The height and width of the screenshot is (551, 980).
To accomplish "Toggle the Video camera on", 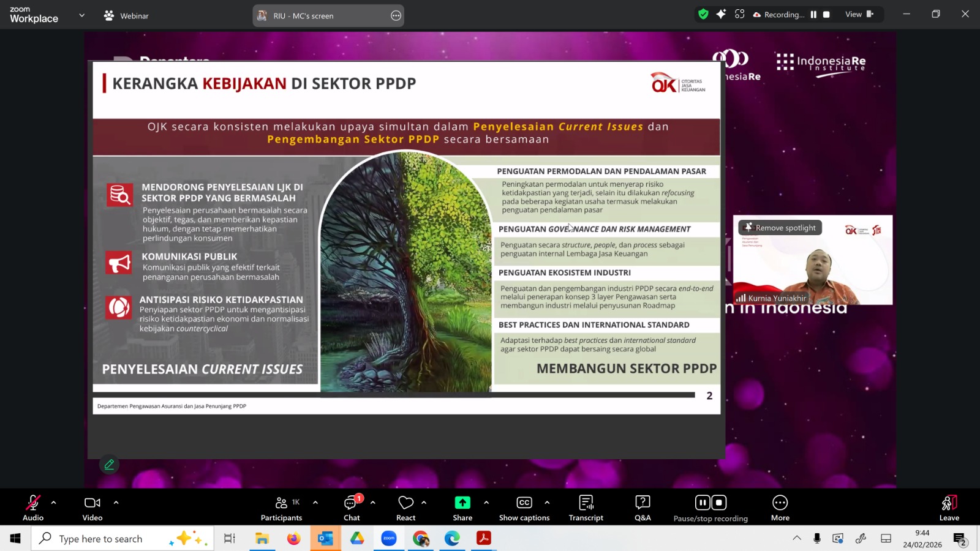I will [92, 508].
